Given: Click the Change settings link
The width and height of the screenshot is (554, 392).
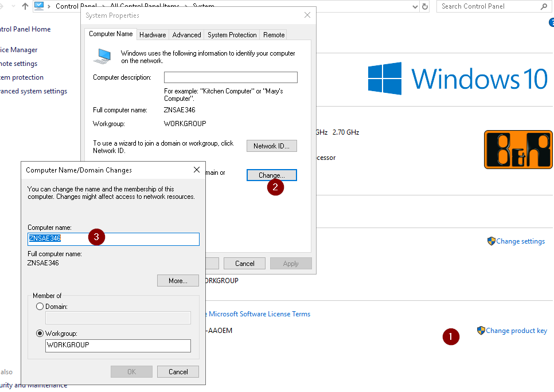Looking at the screenshot, I should click(520, 241).
